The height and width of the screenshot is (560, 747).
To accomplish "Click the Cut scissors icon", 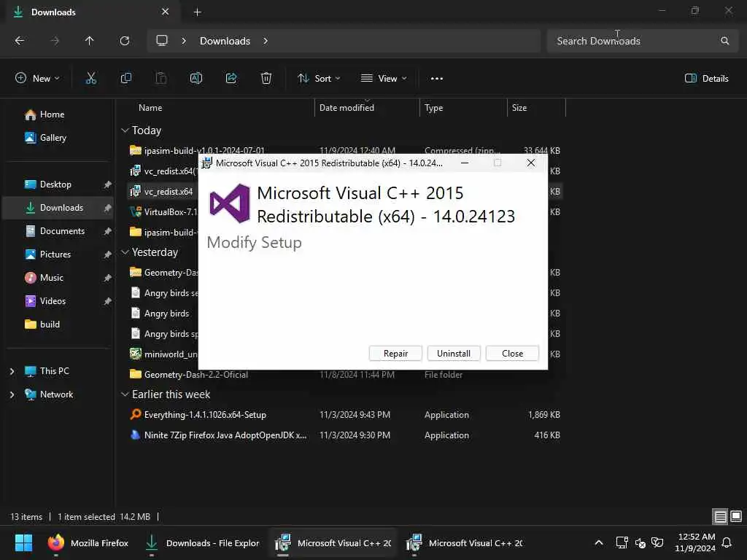I will [x=91, y=79].
